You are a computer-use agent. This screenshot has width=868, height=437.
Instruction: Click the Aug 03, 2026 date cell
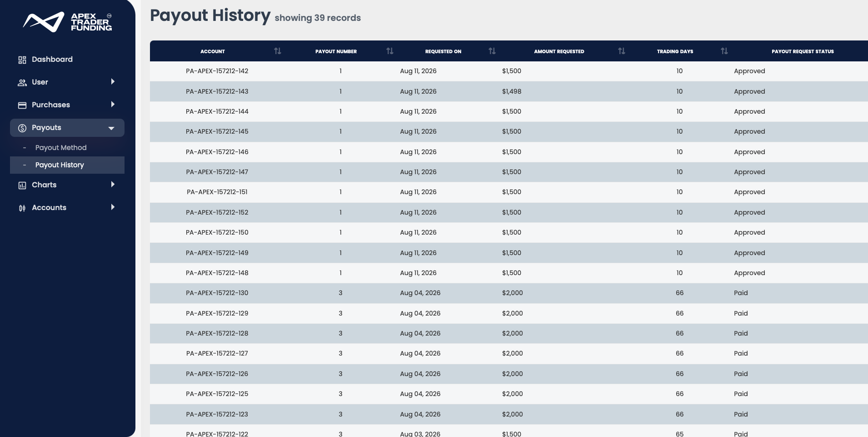[420, 434]
